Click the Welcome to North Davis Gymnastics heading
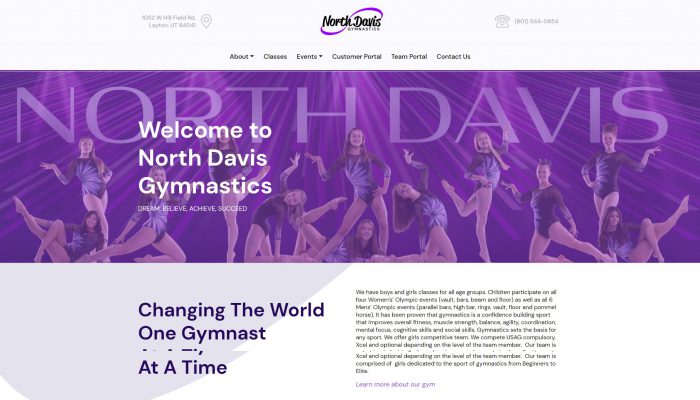The width and height of the screenshot is (700, 400). coord(205,158)
